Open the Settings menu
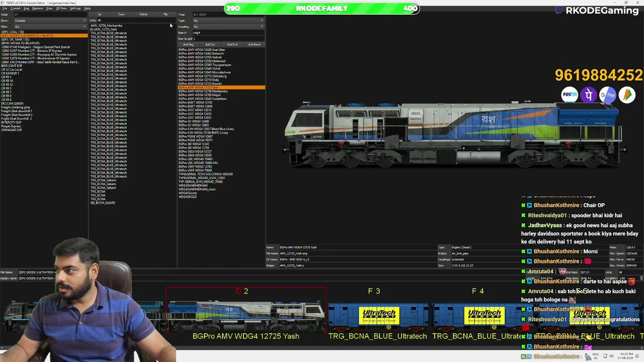644x362 pixels. (x=75, y=9)
